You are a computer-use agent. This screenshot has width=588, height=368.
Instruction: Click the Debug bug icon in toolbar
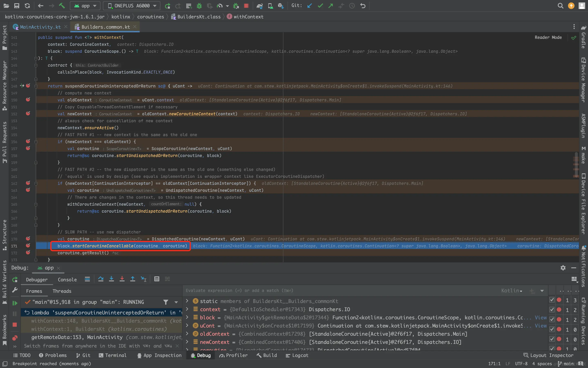[x=199, y=6]
